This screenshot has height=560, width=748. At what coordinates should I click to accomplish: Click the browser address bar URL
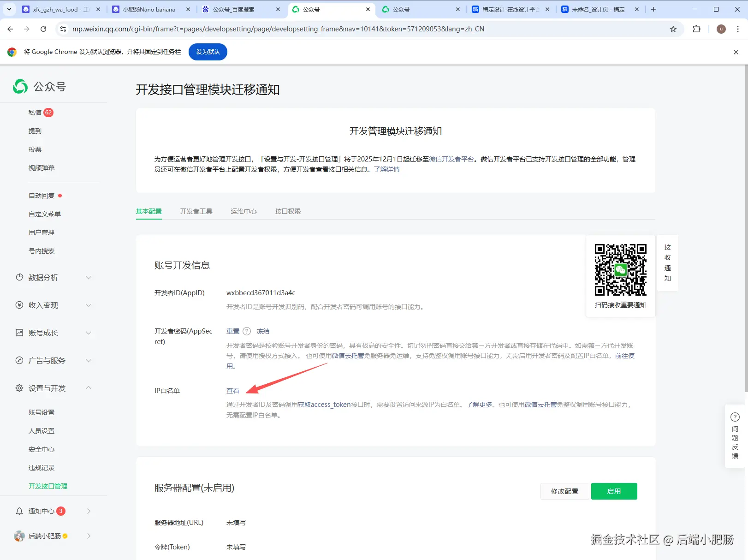coord(278,29)
